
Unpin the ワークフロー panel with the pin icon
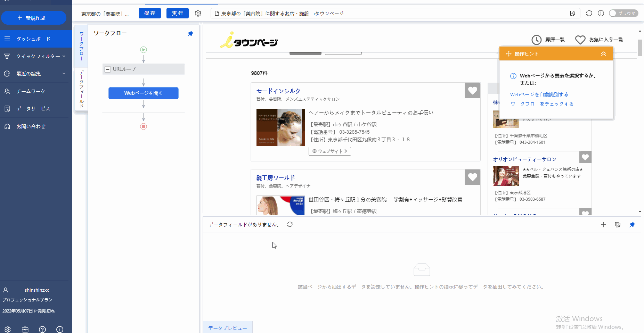(190, 34)
